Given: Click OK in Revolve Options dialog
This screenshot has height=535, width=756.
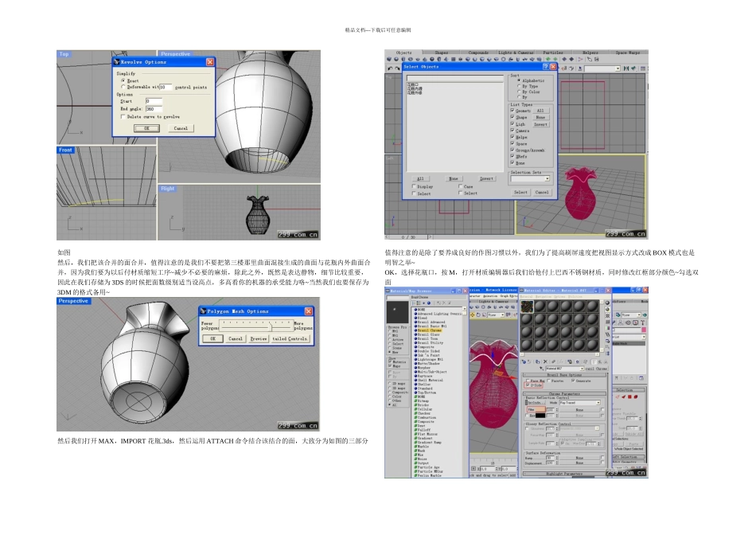Looking at the screenshot, I should pos(146,128).
